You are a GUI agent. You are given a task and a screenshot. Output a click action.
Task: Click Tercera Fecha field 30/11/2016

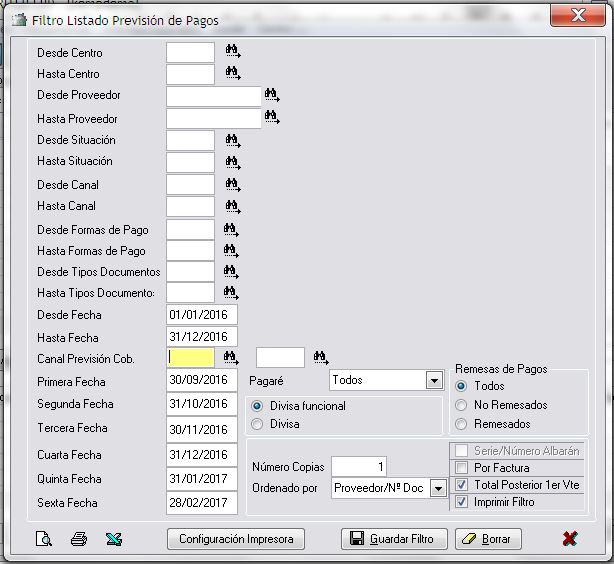pyautogui.click(x=202, y=429)
